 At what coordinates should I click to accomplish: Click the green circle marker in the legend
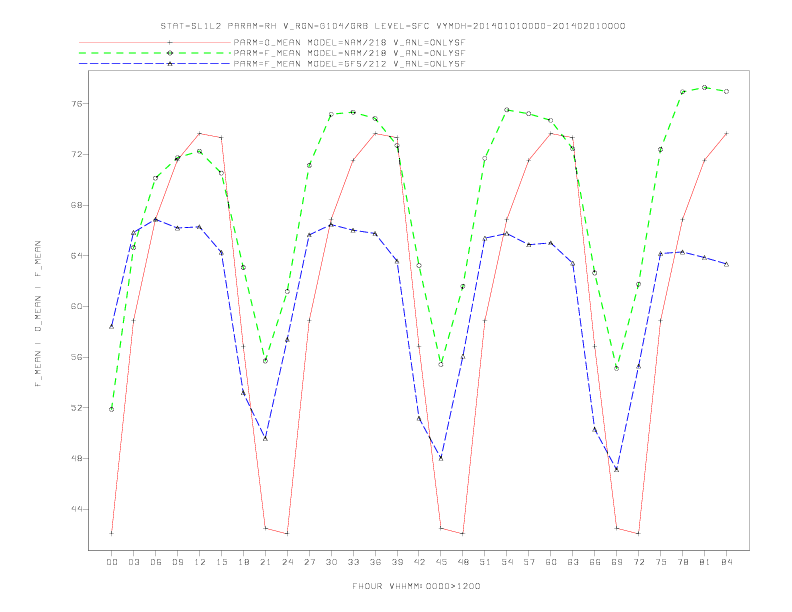click(170, 53)
